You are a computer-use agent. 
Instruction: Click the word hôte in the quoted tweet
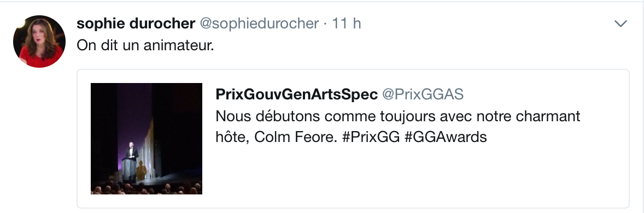point(232,137)
